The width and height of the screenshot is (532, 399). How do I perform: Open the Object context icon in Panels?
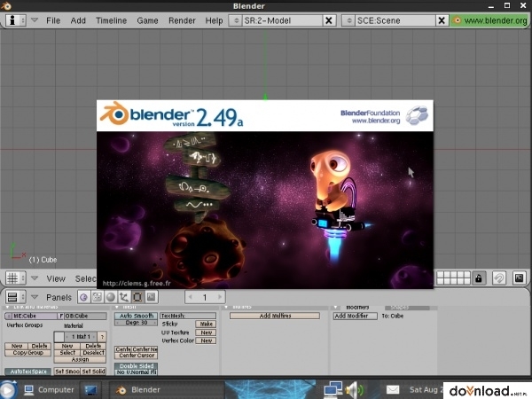(x=124, y=297)
